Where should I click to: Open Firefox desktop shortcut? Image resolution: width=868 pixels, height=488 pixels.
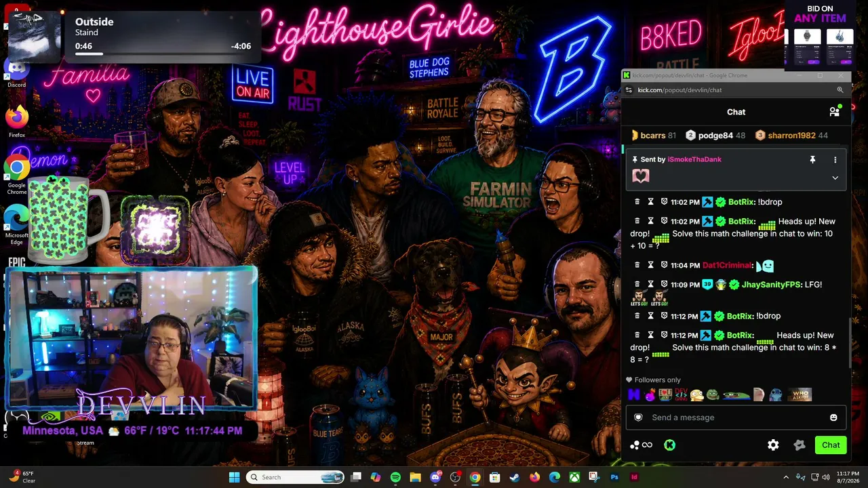pyautogui.click(x=17, y=122)
